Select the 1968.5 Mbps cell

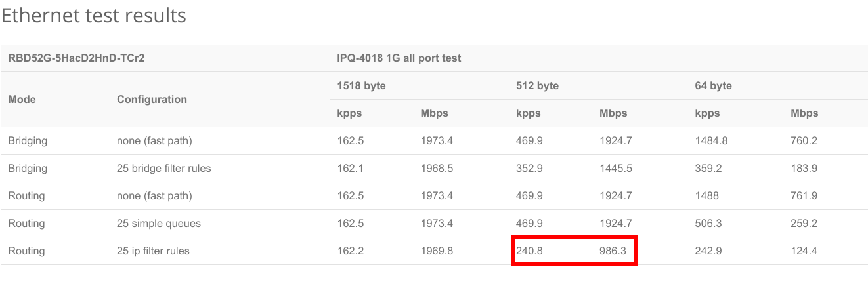pyautogui.click(x=437, y=169)
